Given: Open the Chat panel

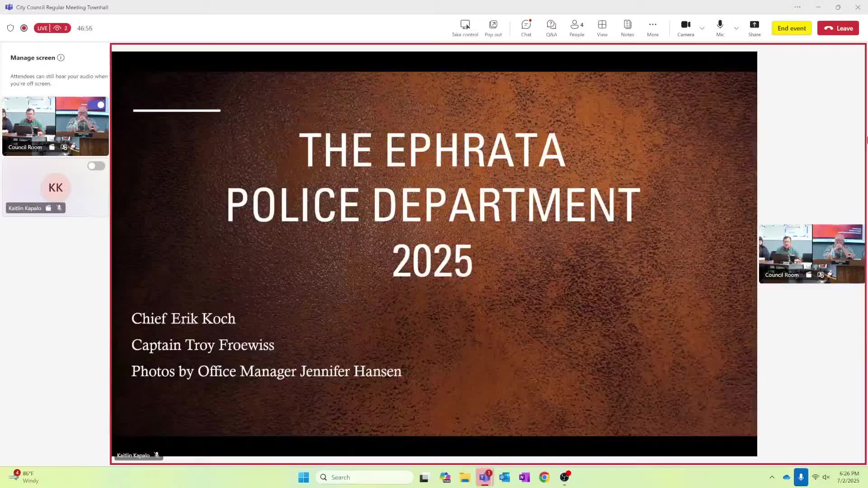Looking at the screenshot, I should click(x=526, y=28).
